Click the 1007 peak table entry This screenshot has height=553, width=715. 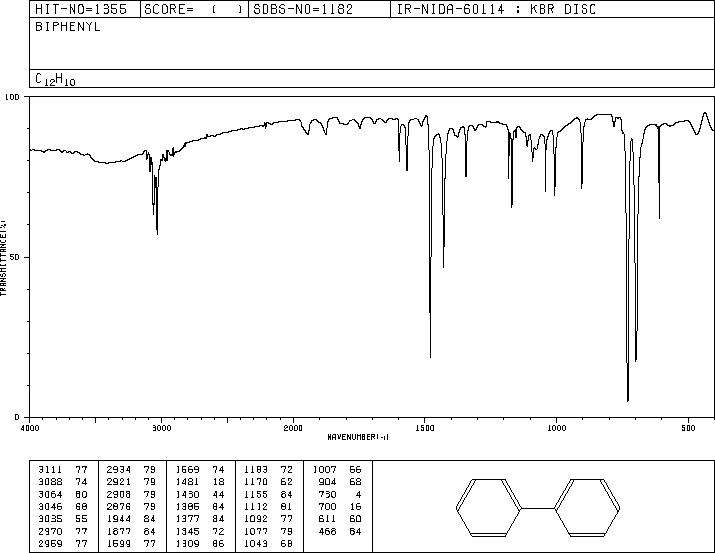[x=337, y=470]
